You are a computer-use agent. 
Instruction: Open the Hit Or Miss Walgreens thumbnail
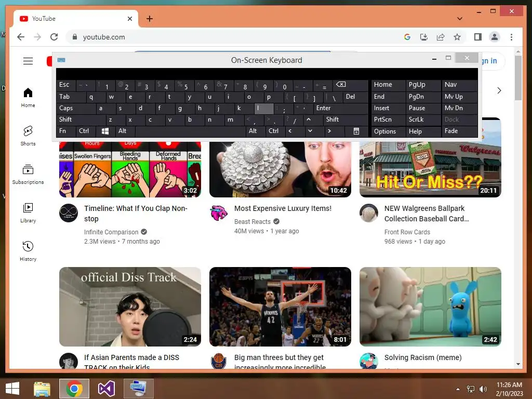click(x=430, y=169)
